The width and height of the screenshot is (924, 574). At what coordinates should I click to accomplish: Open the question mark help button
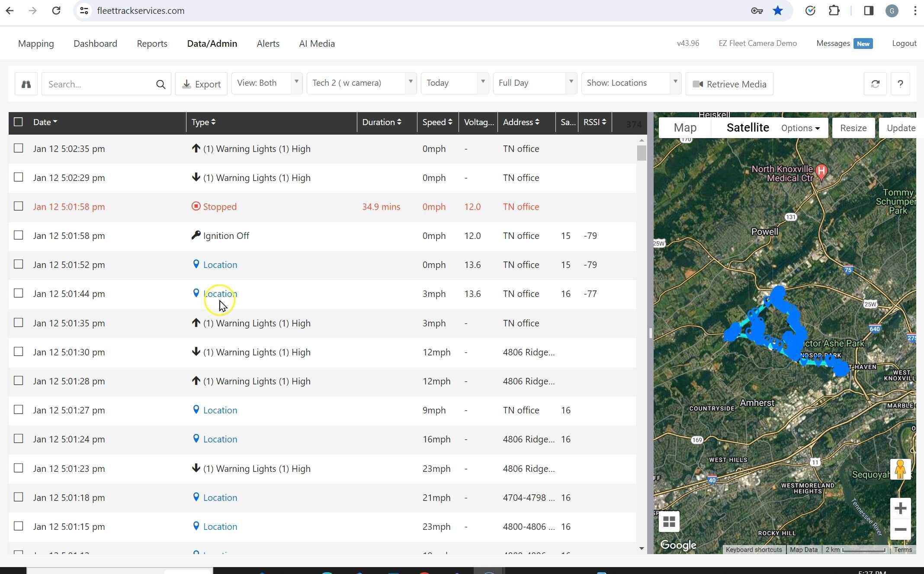[900, 84]
